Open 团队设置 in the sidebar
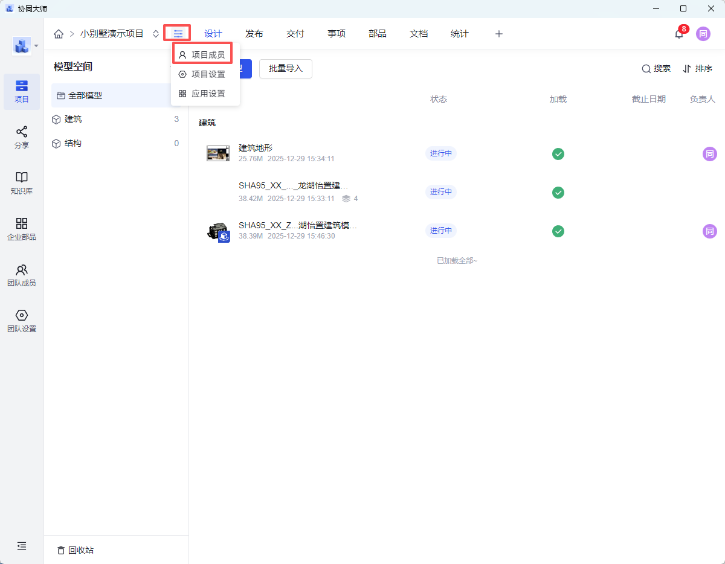This screenshot has width=725, height=564. [x=21, y=320]
